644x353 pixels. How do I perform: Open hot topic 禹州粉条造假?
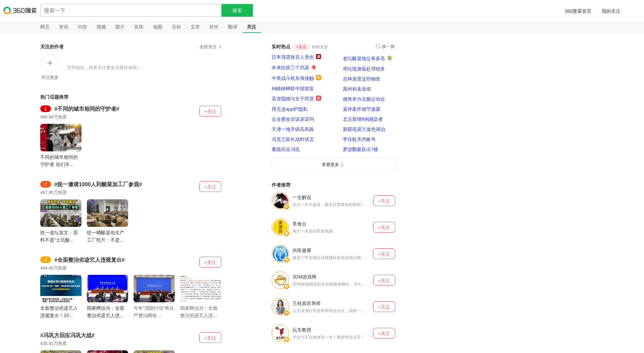tap(357, 89)
